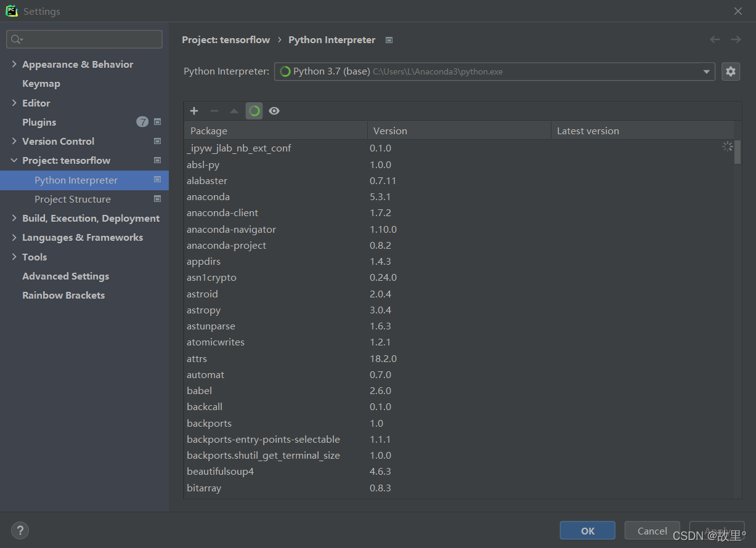Select the backcall package row

tap(459, 407)
